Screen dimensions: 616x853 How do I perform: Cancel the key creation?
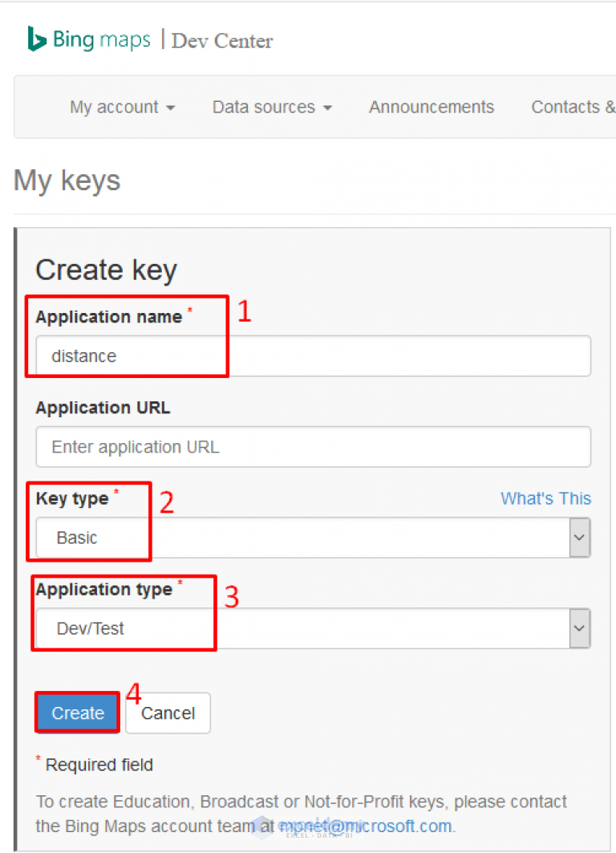[x=168, y=713]
